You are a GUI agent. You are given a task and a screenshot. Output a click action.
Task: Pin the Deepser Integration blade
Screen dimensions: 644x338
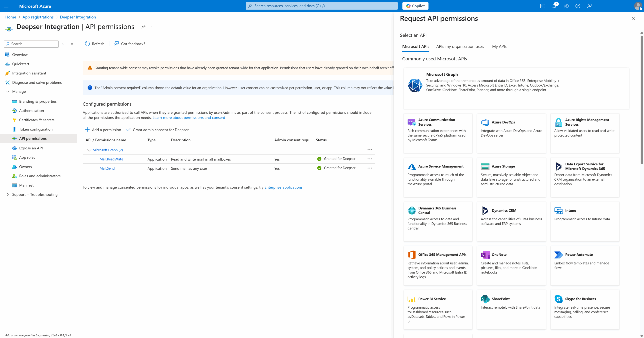[x=143, y=27]
